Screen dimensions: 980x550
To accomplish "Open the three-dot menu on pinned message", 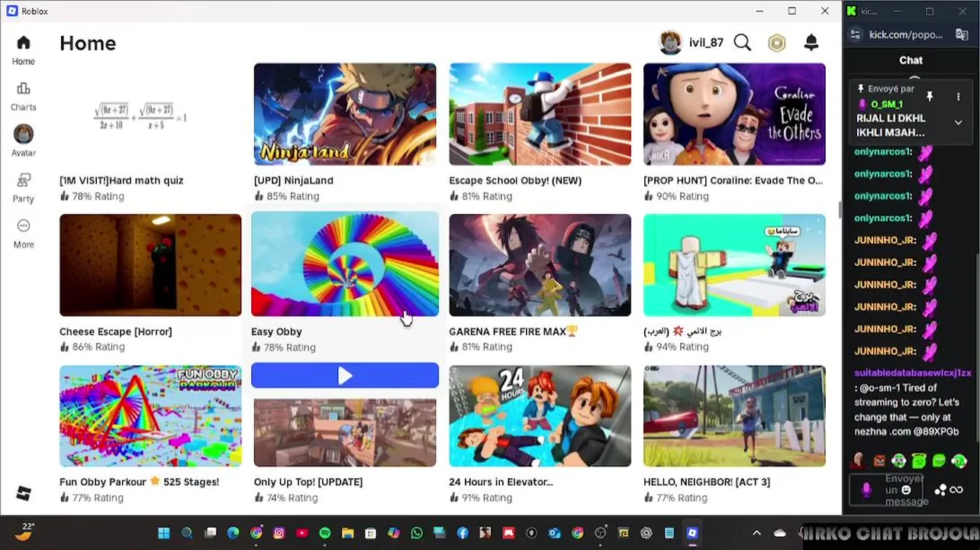I will (958, 97).
